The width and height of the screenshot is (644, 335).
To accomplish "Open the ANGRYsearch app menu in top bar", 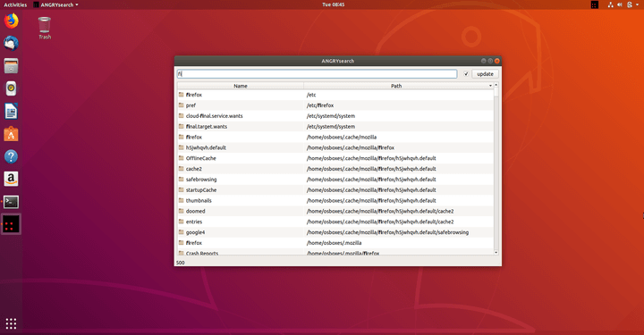I will pyautogui.click(x=55, y=5).
